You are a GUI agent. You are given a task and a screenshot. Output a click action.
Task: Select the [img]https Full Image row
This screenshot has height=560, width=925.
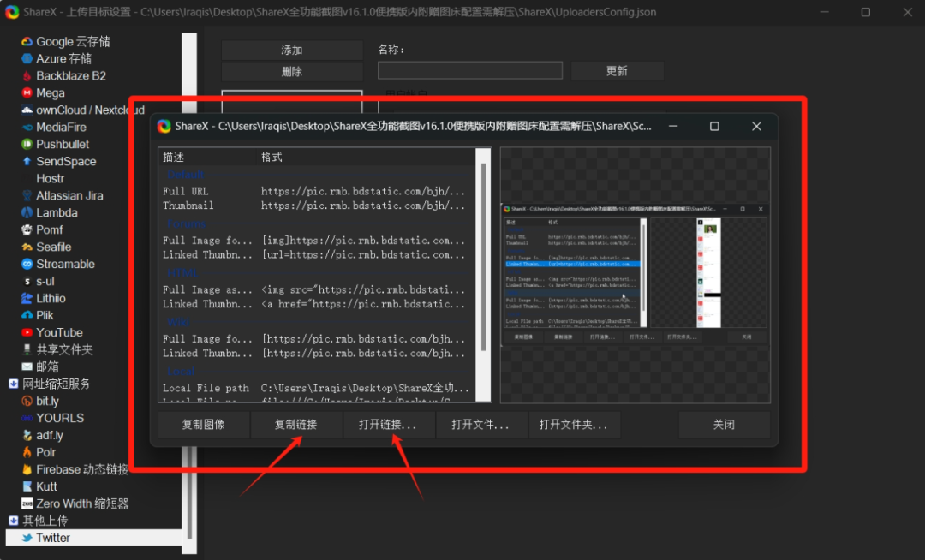coord(317,241)
